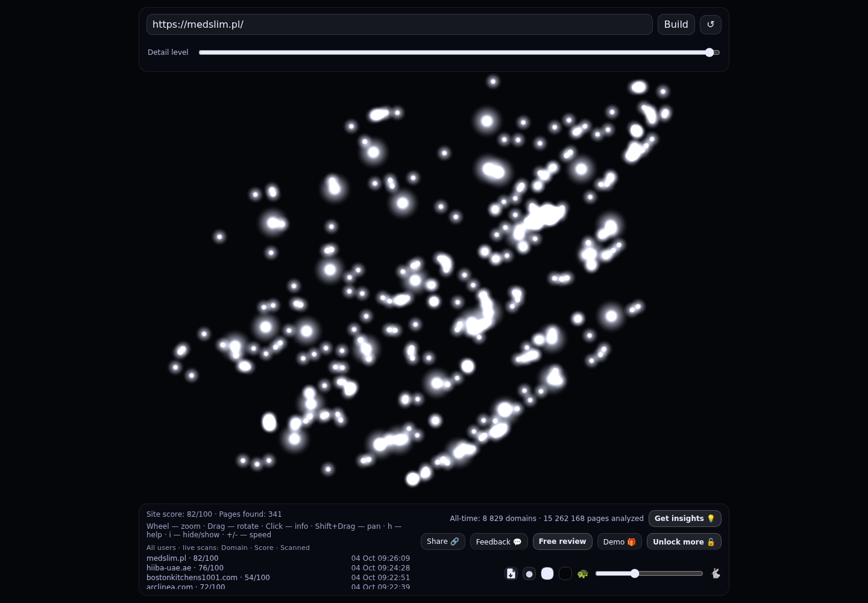
Task: Select the black background color swatch
Action: 565,573
